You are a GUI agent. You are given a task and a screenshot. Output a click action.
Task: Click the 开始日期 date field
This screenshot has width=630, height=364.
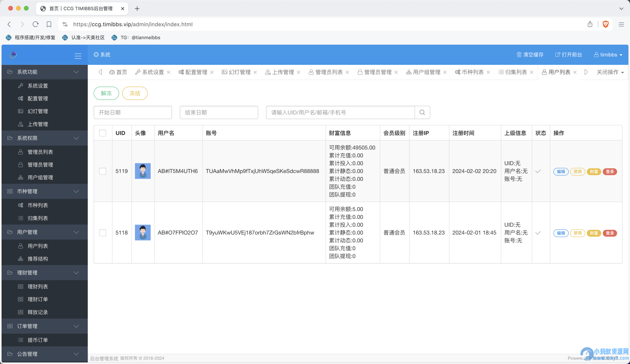133,112
